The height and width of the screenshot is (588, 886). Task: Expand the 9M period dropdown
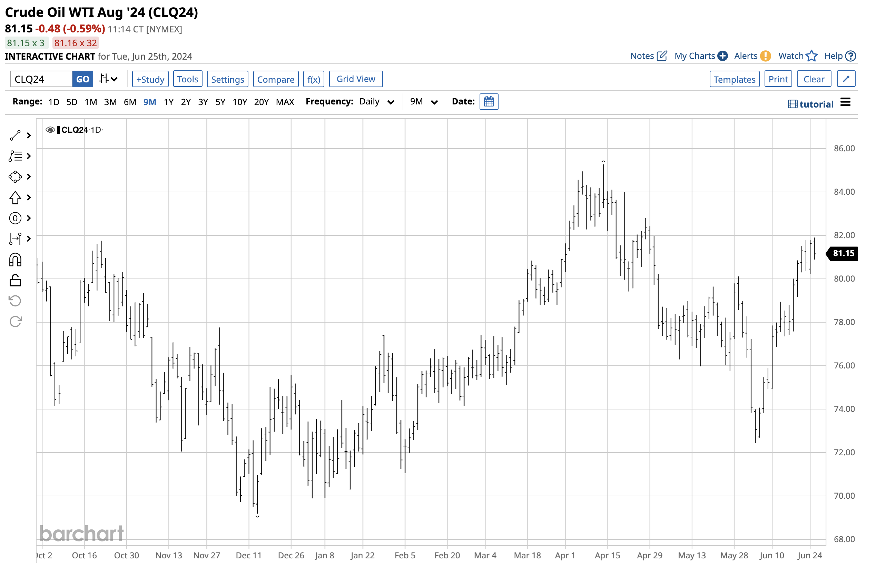pyautogui.click(x=423, y=101)
